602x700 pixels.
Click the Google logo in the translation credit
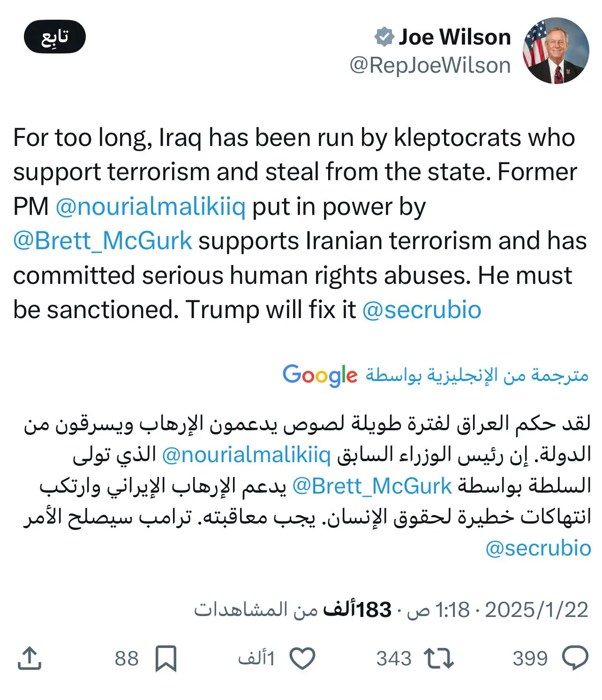(320, 375)
